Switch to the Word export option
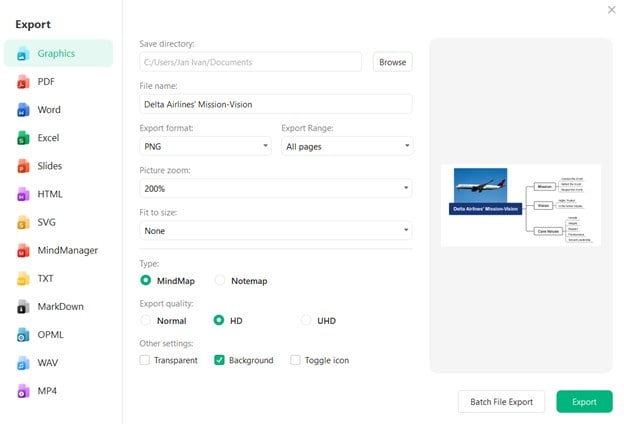Screen dimensions: 624x424 [58, 109]
